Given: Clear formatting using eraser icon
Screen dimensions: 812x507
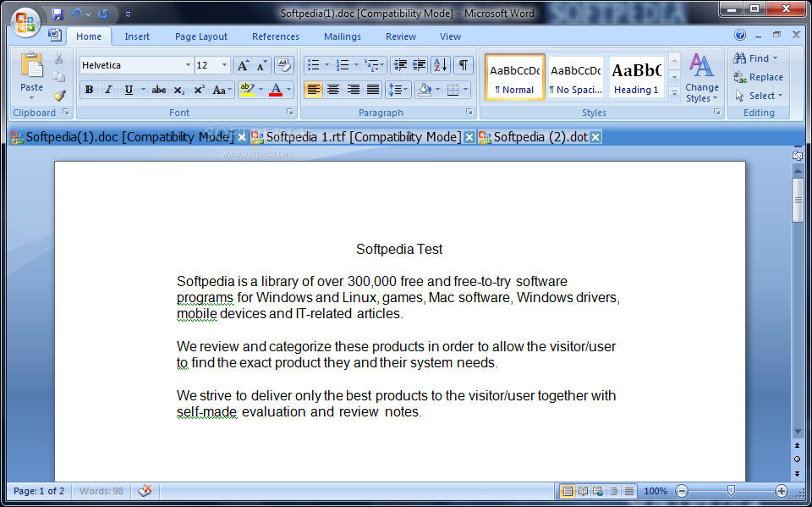Looking at the screenshot, I should (x=284, y=65).
